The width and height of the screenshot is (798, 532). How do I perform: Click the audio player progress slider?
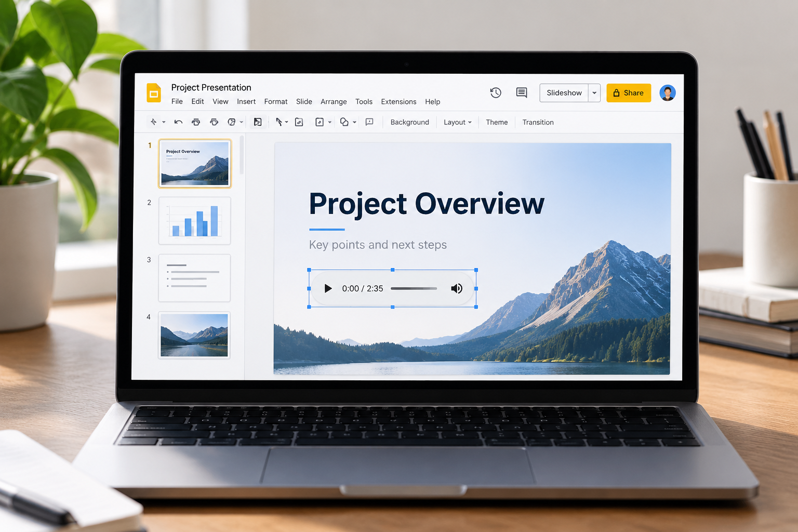[414, 288]
